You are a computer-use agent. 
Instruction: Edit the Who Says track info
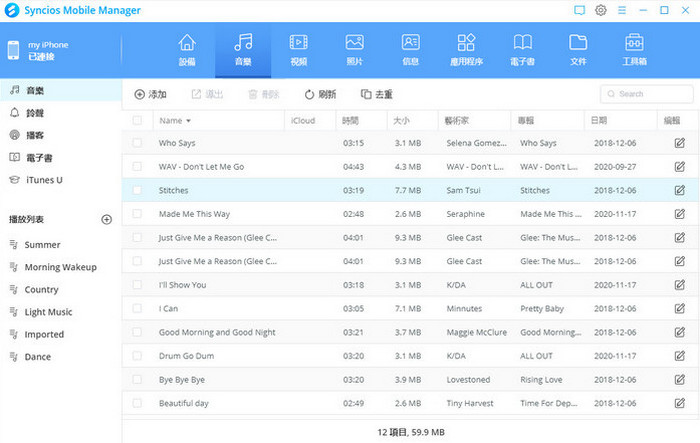click(679, 143)
